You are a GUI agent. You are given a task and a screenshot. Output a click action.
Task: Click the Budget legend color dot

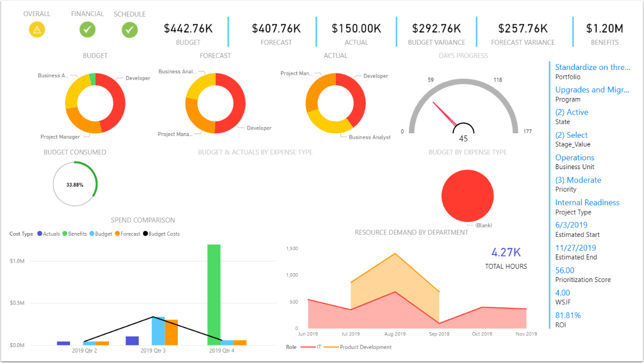click(91, 234)
